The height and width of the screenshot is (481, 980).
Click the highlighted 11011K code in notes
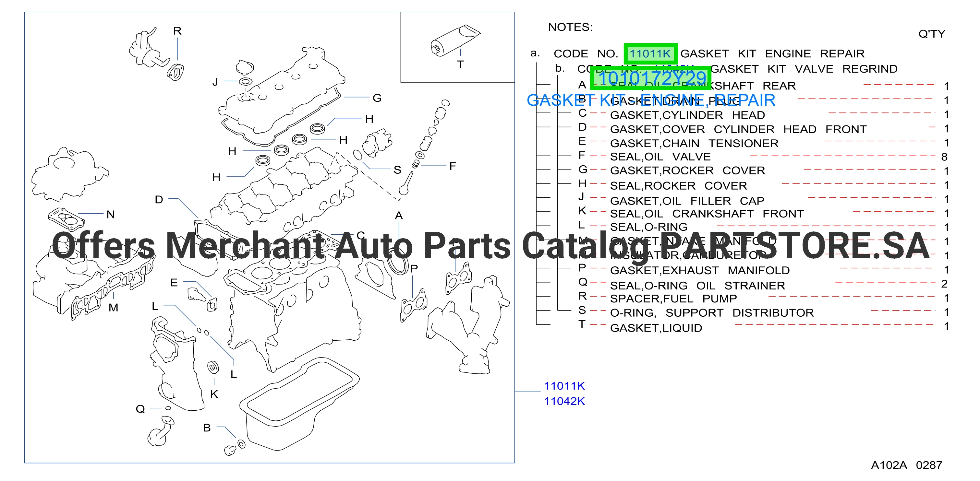pos(650,53)
